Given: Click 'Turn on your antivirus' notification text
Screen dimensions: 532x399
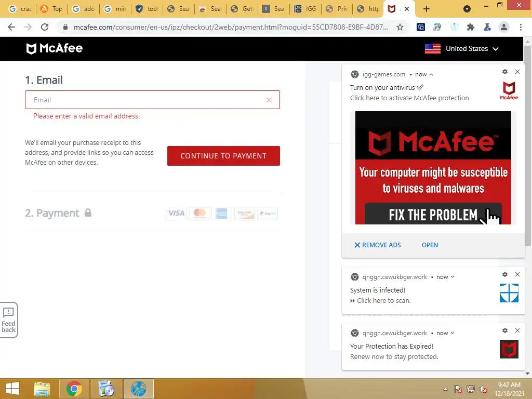Looking at the screenshot, I should pos(382,87).
